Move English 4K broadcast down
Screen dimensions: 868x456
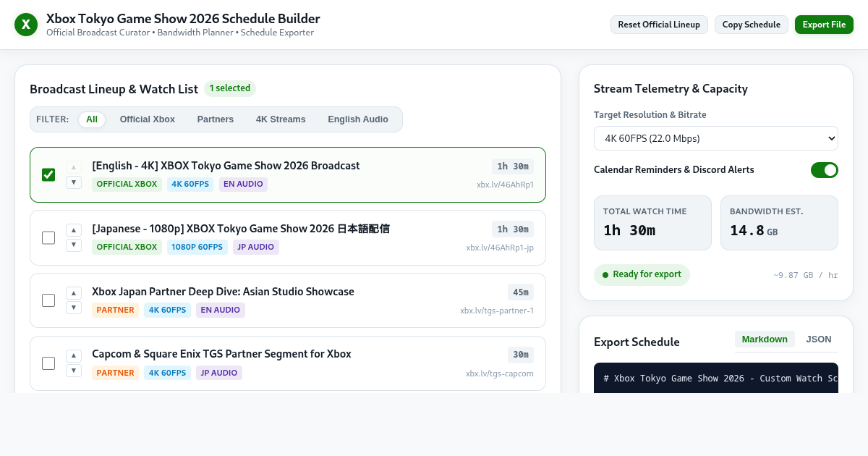pyautogui.click(x=74, y=182)
